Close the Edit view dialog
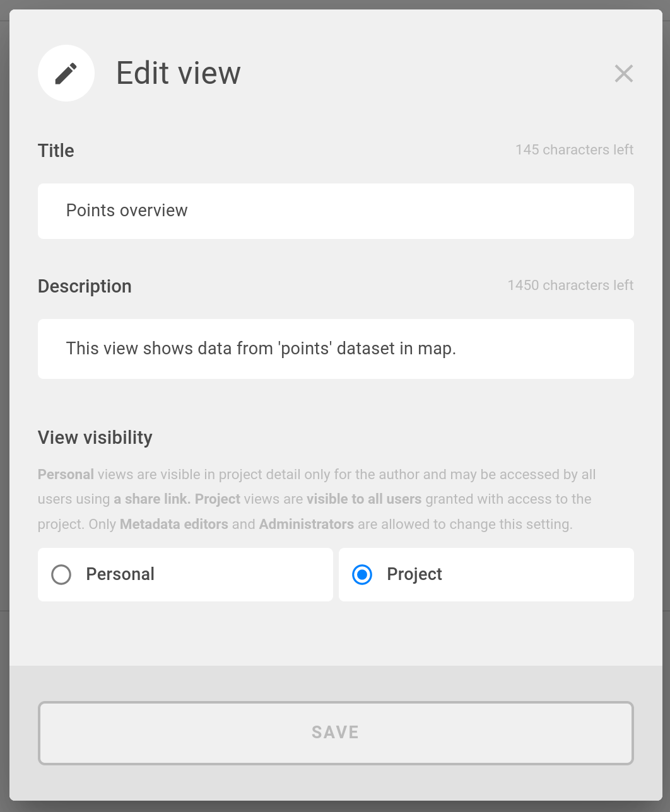 (x=623, y=74)
